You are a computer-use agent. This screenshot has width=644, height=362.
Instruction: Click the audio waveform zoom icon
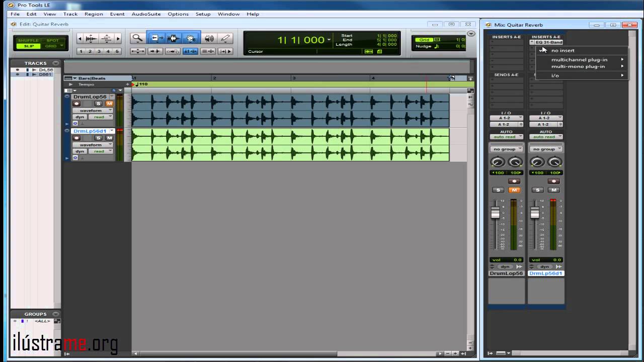tap(91, 38)
